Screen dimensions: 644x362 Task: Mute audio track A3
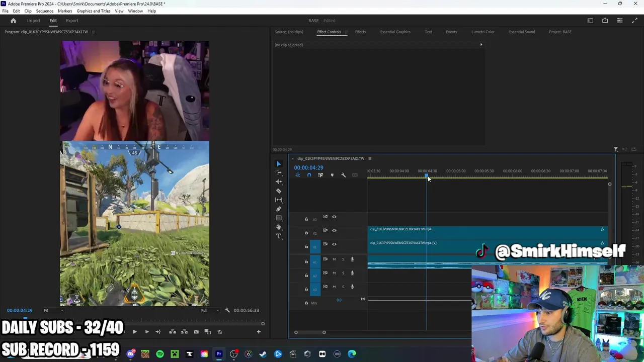click(x=334, y=287)
